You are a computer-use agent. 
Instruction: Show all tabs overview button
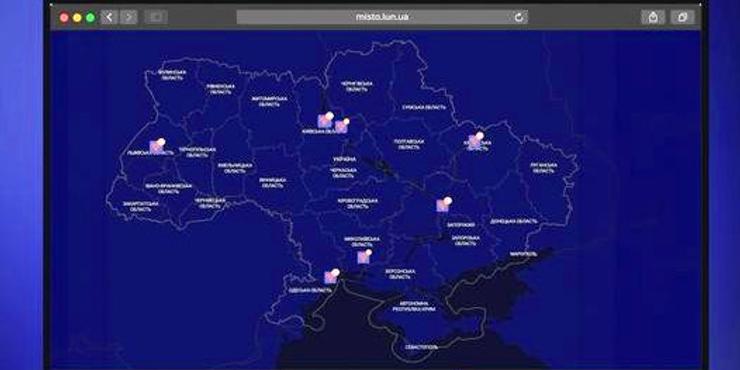[682, 17]
